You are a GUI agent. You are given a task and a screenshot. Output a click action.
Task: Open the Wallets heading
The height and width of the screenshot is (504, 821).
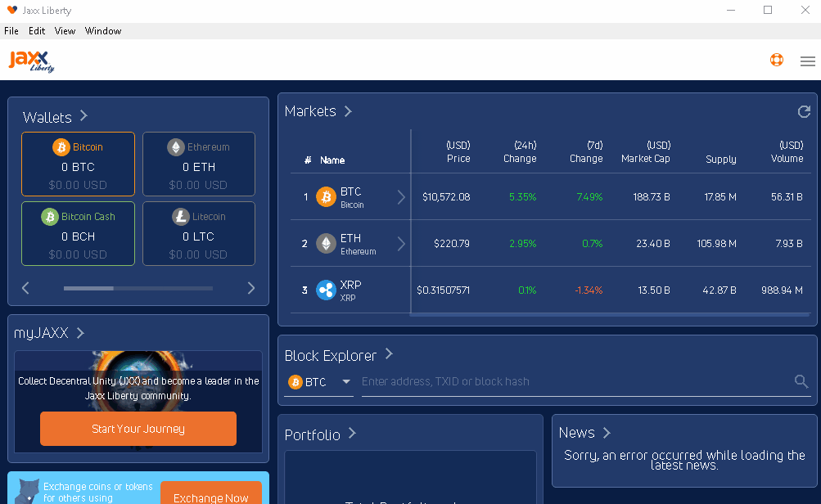pos(47,117)
